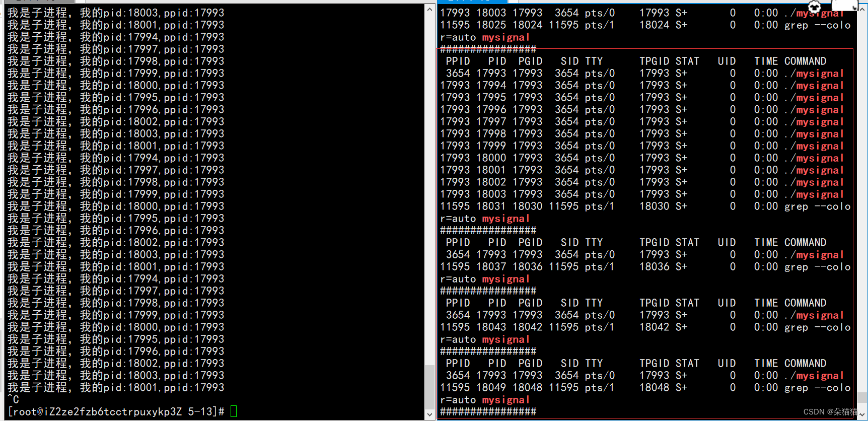868x421 pixels.
Task: Click PID 18000 in right terminal's process table
Action: [x=491, y=158]
